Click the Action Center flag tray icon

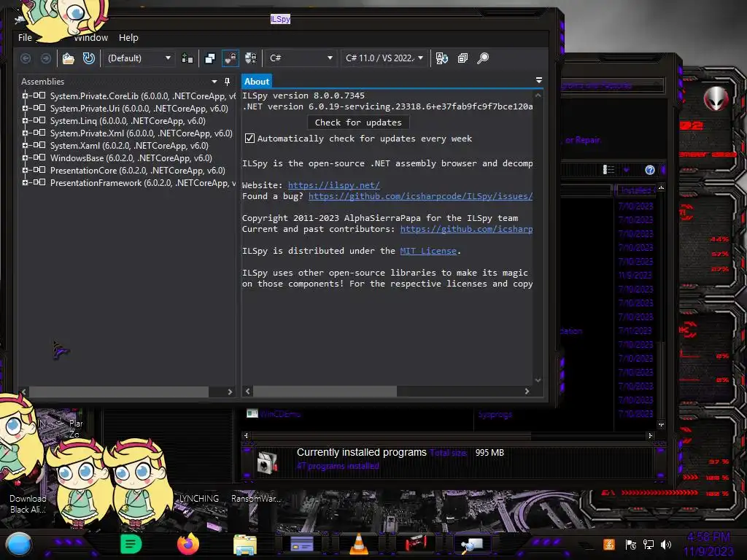click(630, 545)
